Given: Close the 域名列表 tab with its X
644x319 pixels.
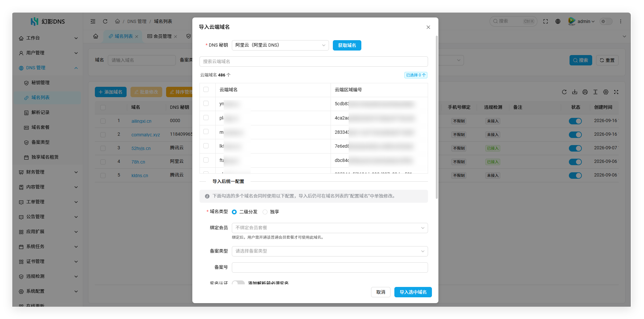Looking at the screenshot, I should click(137, 37).
